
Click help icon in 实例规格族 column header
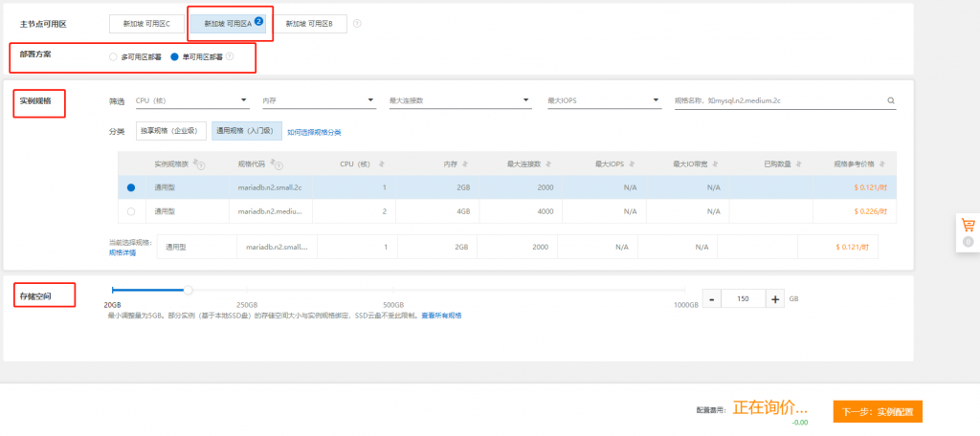200,164
